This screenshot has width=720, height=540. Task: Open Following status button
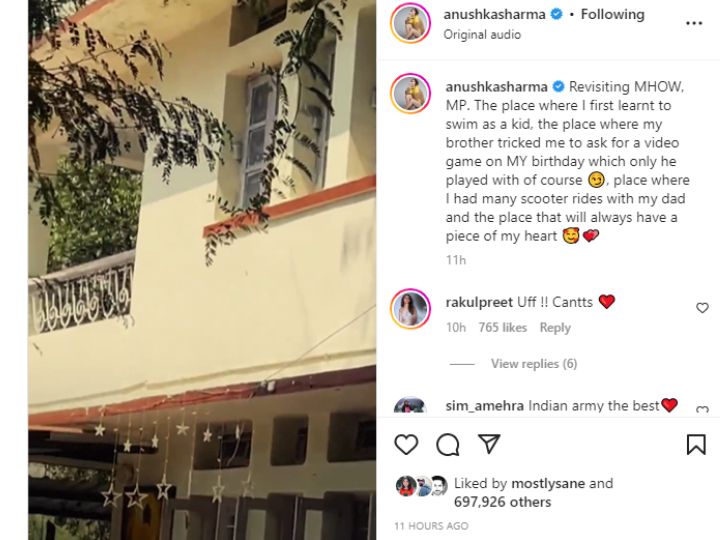(613, 14)
